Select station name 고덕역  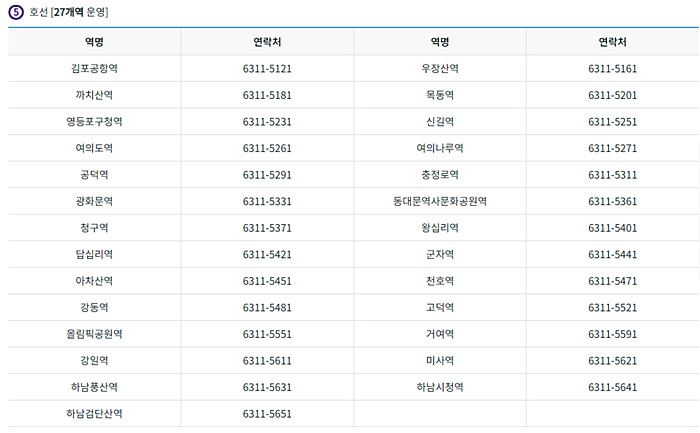click(x=440, y=308)
